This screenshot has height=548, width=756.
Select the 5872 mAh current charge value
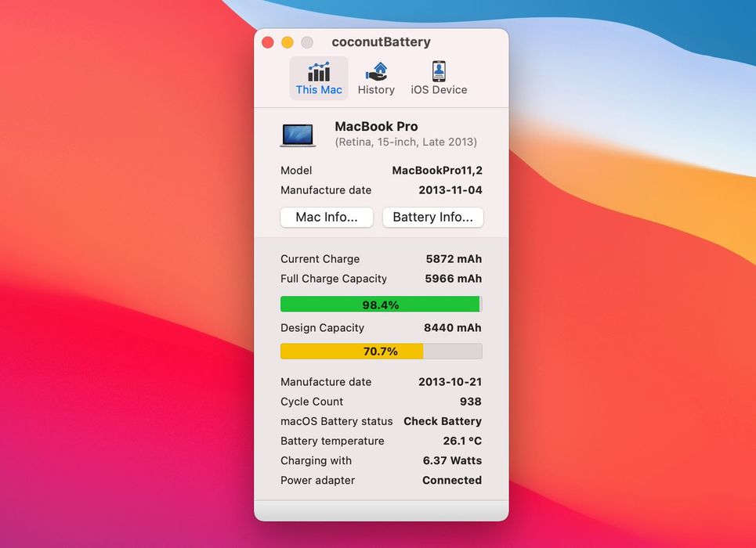[x=454, y=259]
